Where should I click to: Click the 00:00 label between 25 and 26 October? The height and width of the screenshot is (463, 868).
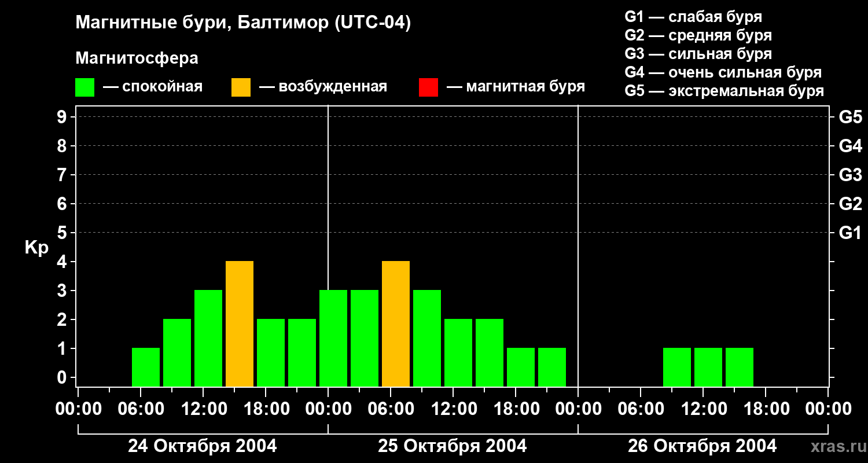coord(578,409)
